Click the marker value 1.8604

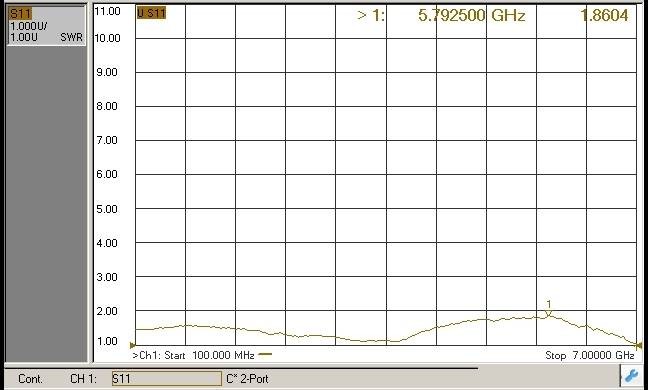point(605,16)
